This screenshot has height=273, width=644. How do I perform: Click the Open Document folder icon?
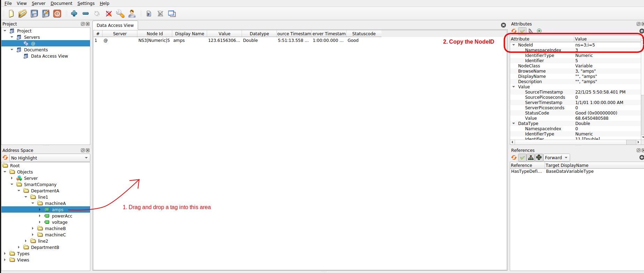(23, 14)
